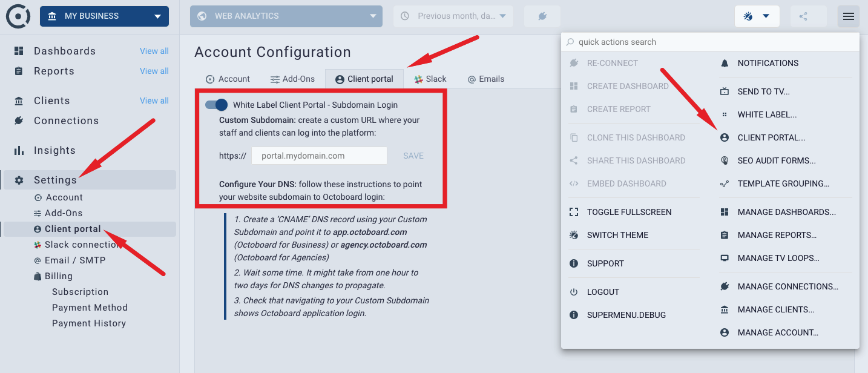Open the Previous month date range dropdown
Screen dimensions: 868x373
click(453, 16)
